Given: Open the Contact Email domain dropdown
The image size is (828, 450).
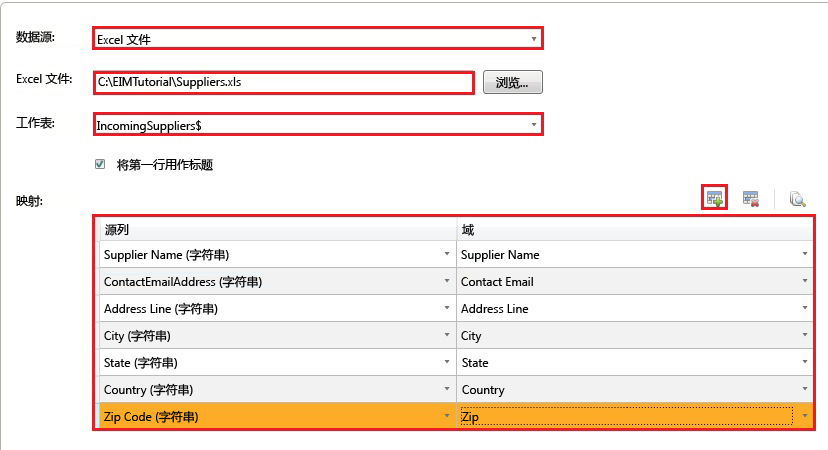Looking at the screenshot, I should [x=804, y=282].
